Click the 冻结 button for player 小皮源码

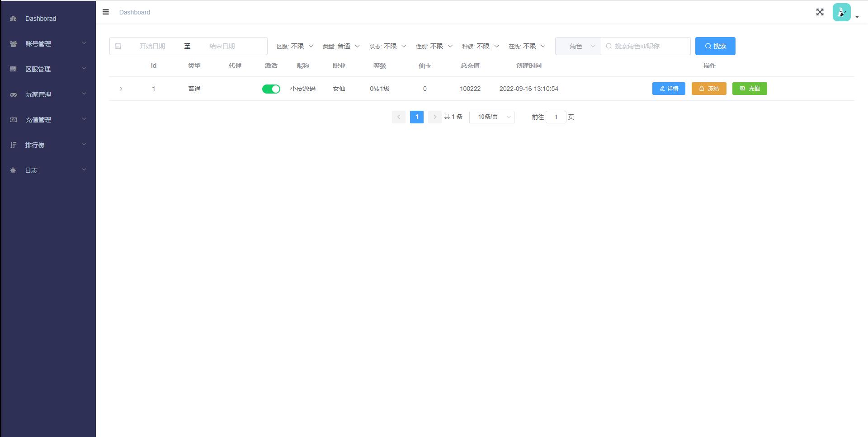click(x=709, y=89)
